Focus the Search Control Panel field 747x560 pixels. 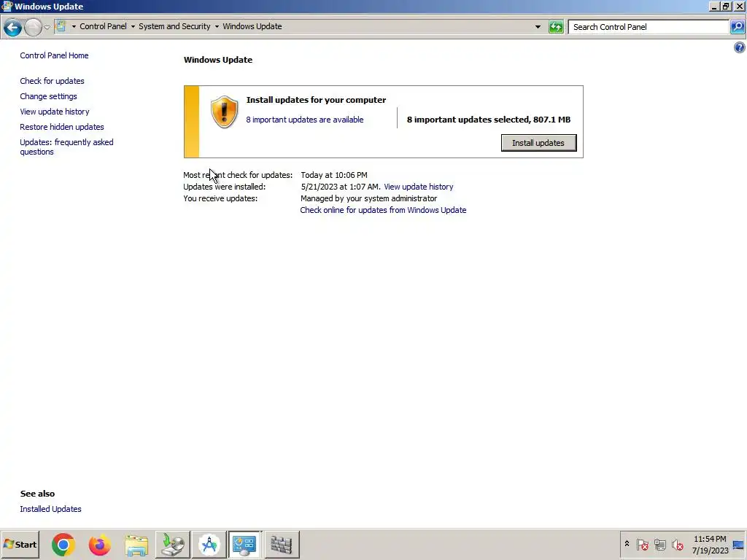click(649, 27)
